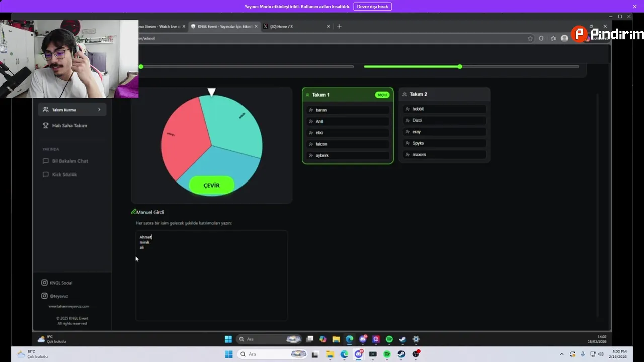The height and width of the screenshot is (362, 644).
Task: Open Spotify on dark inner taskbar
Action: [x=389, y=339]
